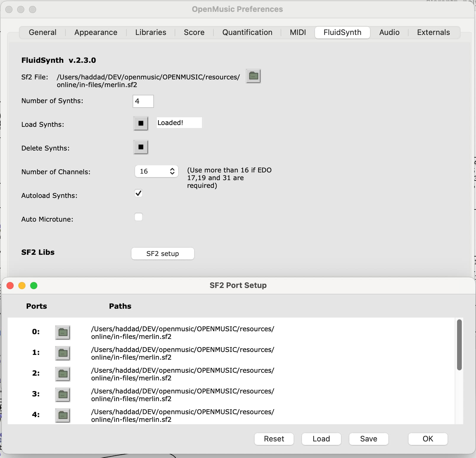Open folder browser for port 3
476x458 pixels.
63,395
